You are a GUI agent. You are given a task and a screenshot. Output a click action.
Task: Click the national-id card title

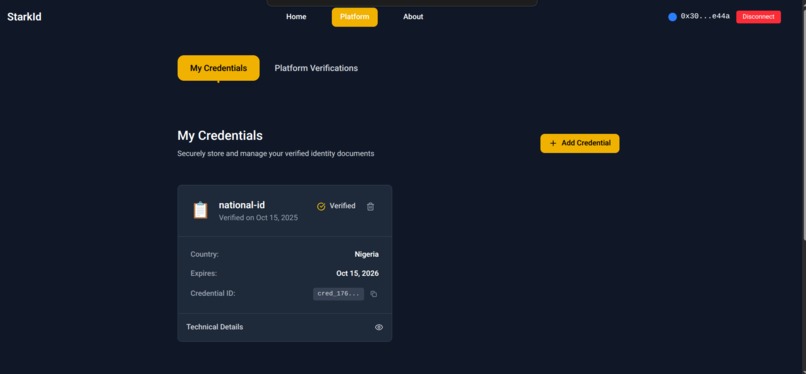click(242, 205)
